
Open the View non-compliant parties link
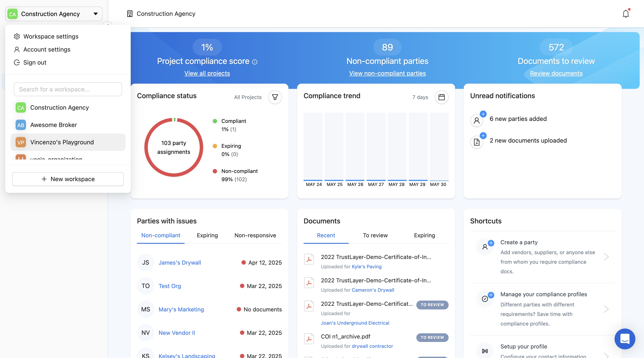pyautogui.click(x=387, y=73)
